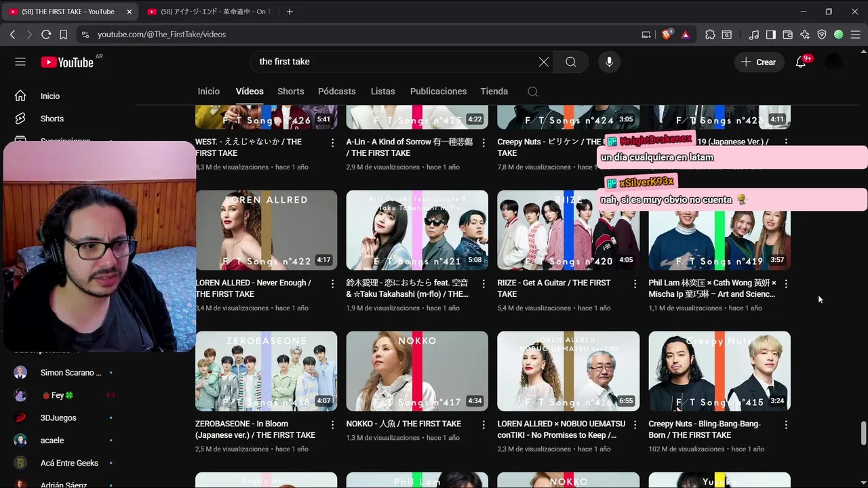The width and height of the screenshot is (868, 488).
Task: Open Brave VPN shield icon
Action: pyautogui.click(x=822, y=34)
